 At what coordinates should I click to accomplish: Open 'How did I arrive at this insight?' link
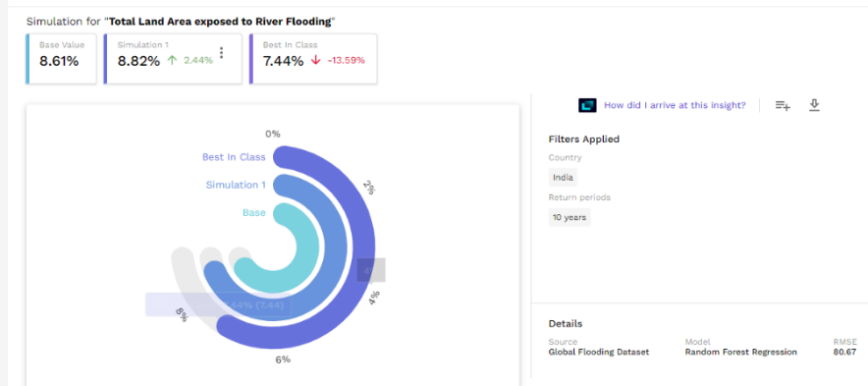tap(675, 105)
